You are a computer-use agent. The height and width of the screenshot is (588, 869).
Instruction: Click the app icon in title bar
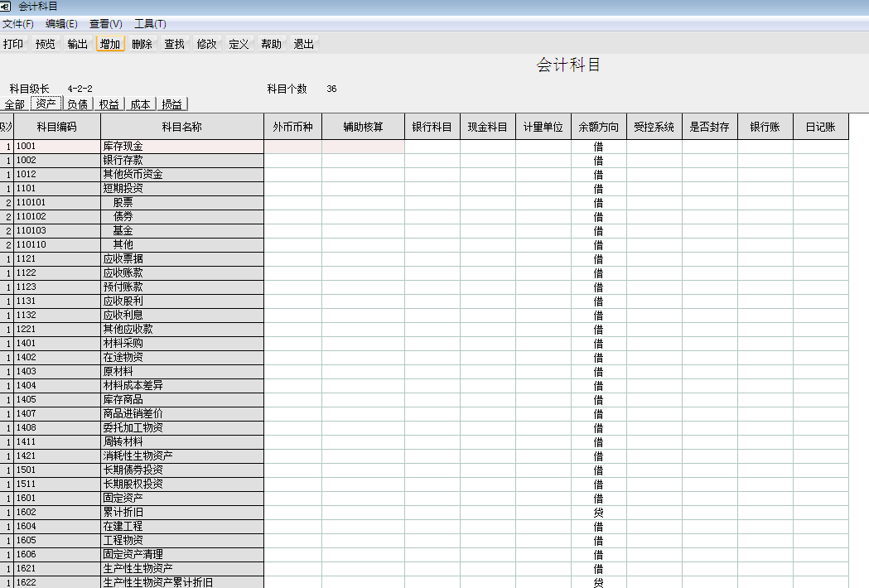(7, 7)
